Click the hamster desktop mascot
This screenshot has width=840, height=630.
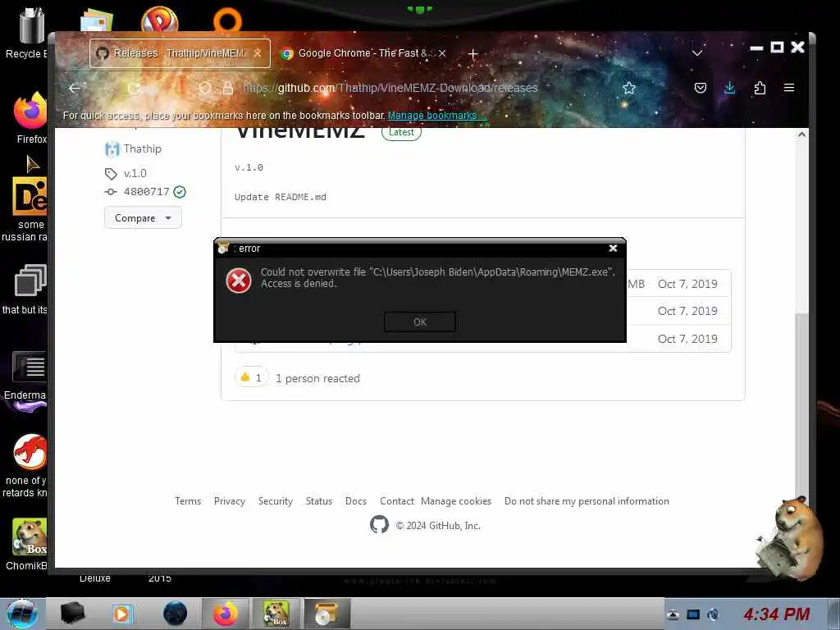(791, 538)
